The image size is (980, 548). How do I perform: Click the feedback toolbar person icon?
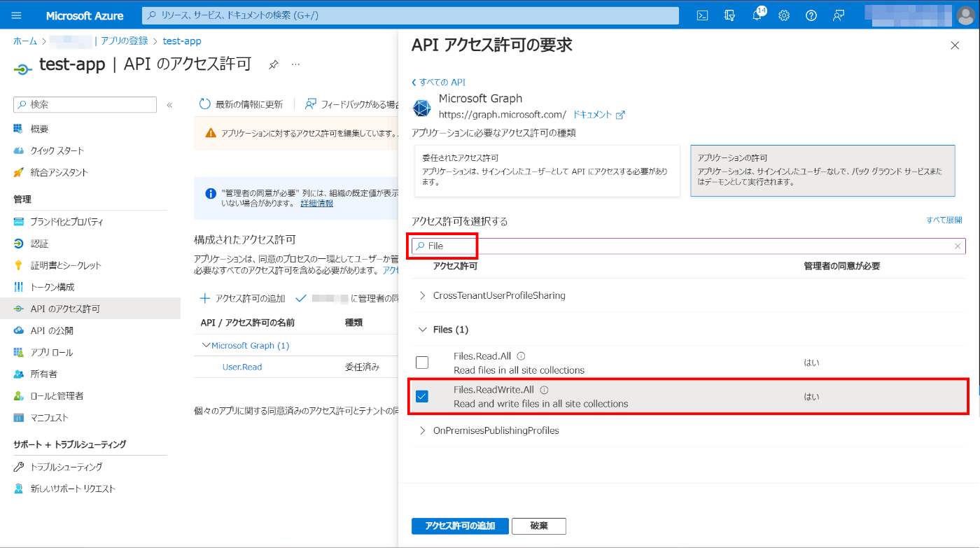pyautogui.click(x=311, y=104)
